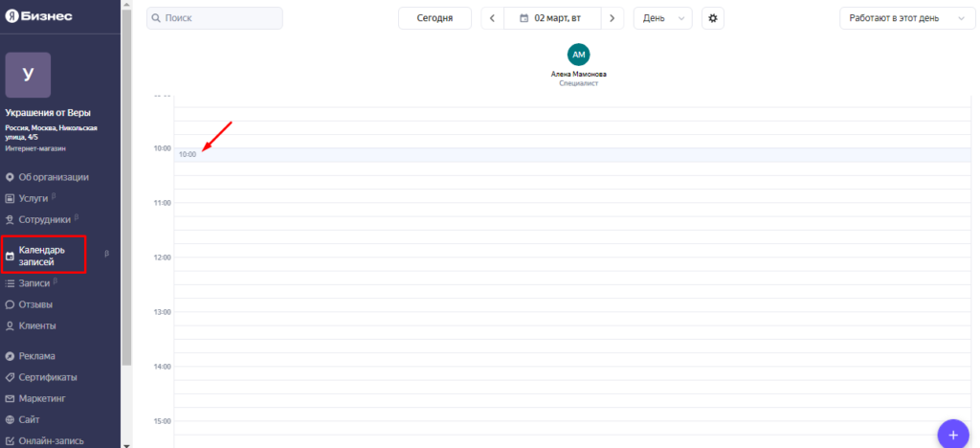Click the Поиск search field

(x=214, y=18)
